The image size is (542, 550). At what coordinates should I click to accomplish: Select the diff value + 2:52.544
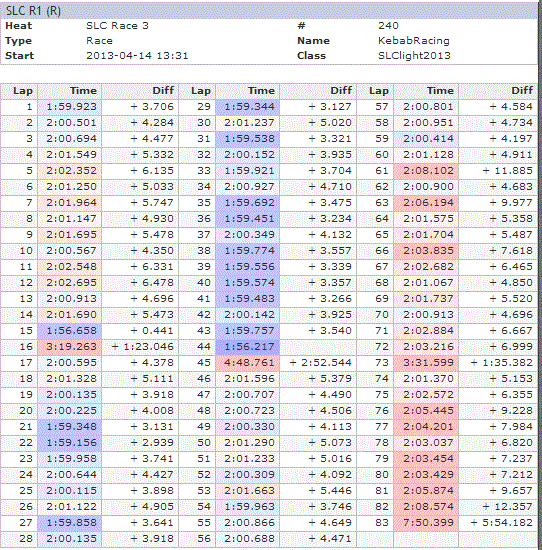pos(320,363)
